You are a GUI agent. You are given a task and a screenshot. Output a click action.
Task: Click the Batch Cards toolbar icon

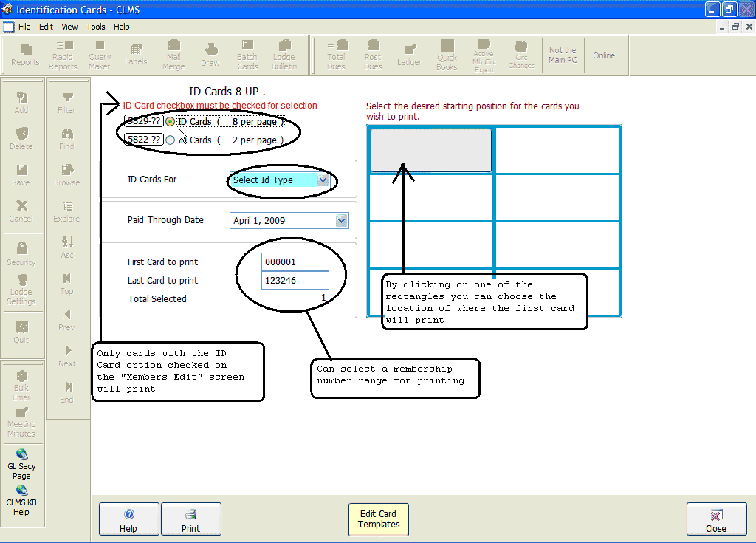tap(247, 55)
